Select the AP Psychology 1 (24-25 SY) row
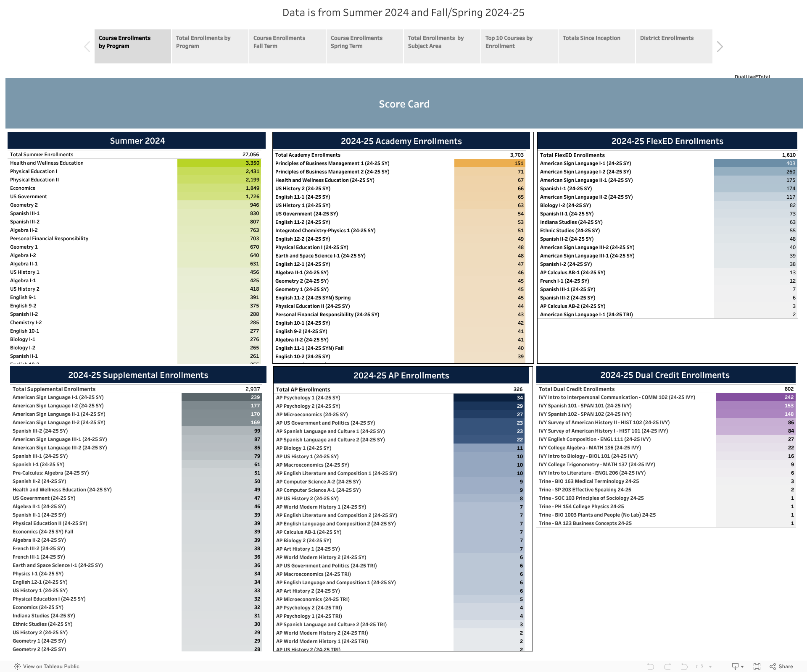 click(308, 398)
